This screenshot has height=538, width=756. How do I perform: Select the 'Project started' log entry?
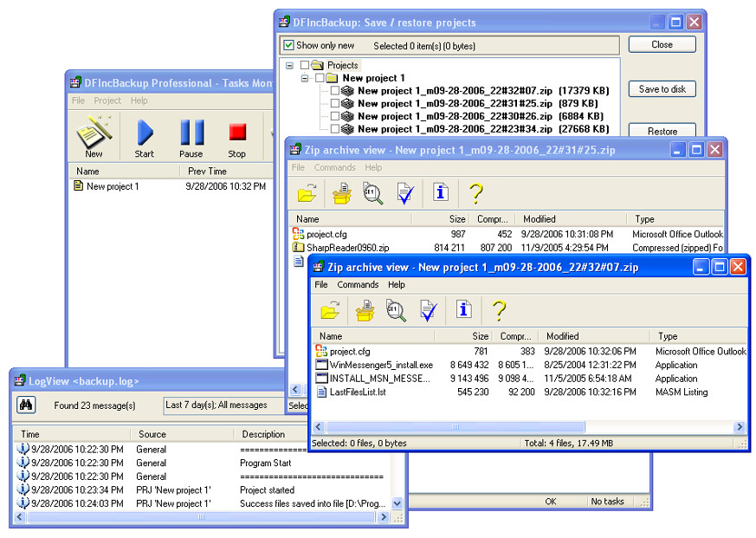(x=203, y=489)
